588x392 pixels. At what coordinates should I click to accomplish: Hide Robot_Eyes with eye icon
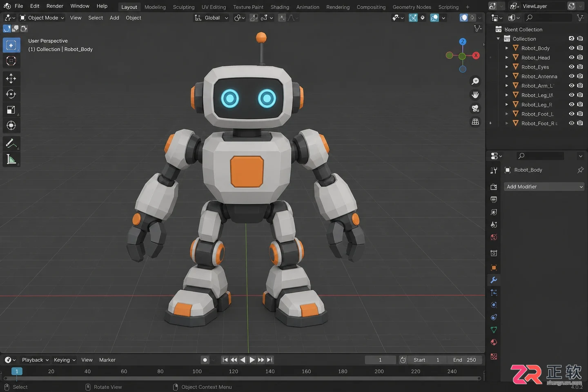(572, 67)
